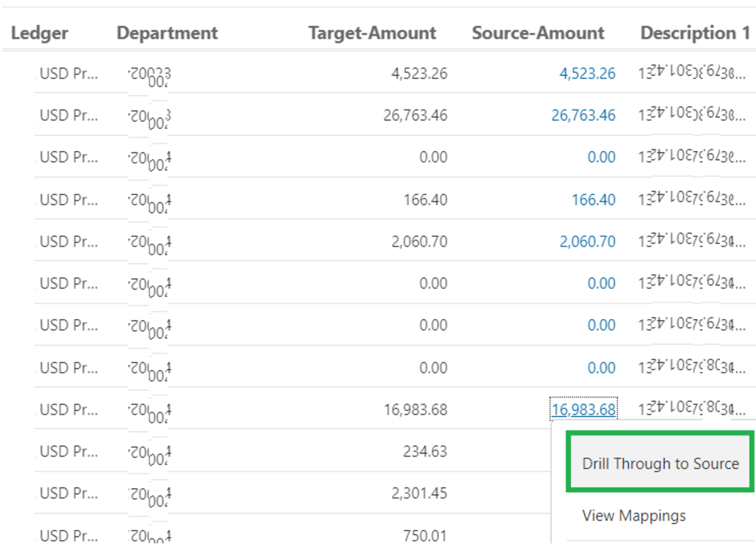This screenshot has width=756, height=550.
Task: Select the Target-Amount column header
Action: coord(373,33)
